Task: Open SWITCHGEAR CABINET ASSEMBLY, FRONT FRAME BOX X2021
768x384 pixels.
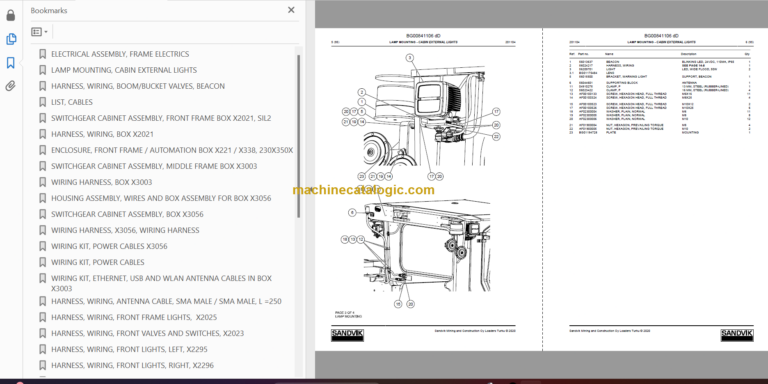Action: point(161,118)
